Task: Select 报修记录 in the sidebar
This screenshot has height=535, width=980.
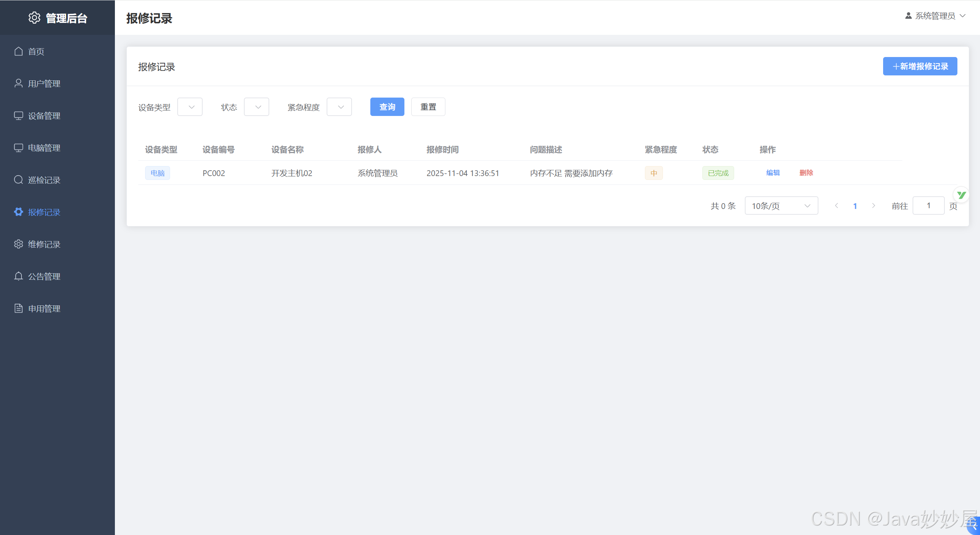Action: [57, 212]
